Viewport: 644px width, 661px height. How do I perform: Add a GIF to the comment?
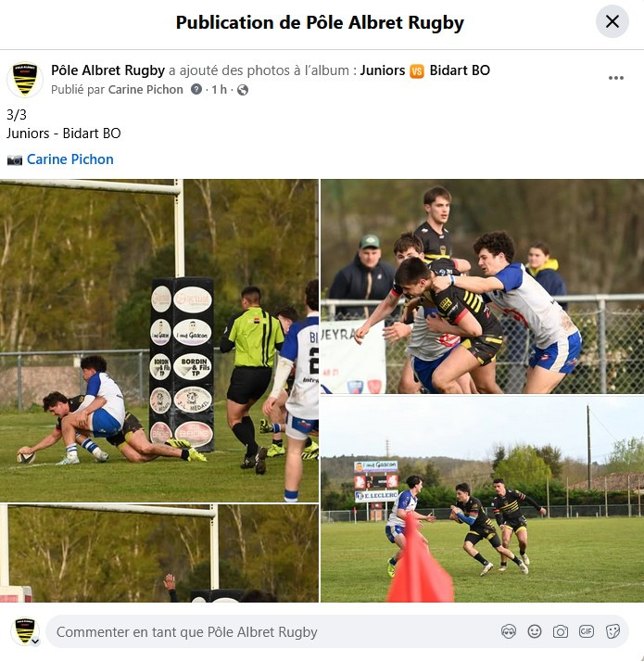pos(587,631)
